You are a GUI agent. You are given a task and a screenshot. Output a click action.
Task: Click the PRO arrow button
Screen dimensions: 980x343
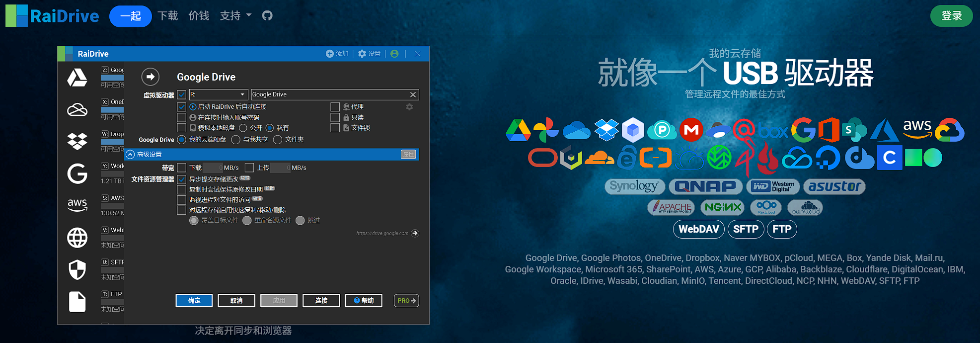[x=406, y=301]
